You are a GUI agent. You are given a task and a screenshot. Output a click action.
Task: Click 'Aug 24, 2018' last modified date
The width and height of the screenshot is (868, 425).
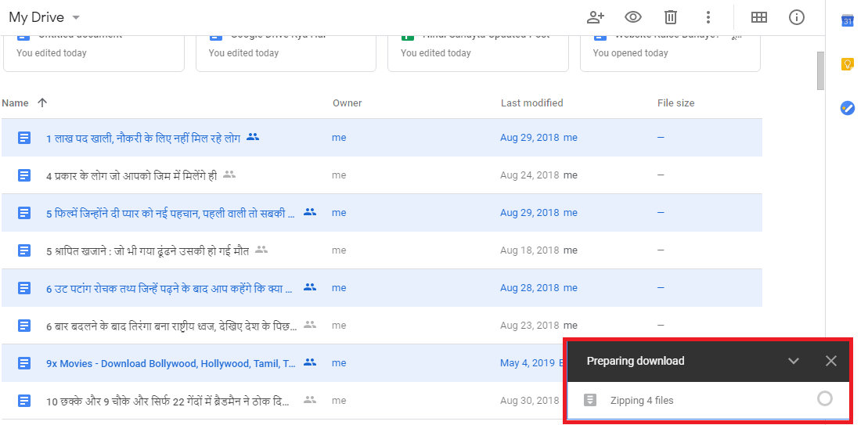[x=530, y=175]
